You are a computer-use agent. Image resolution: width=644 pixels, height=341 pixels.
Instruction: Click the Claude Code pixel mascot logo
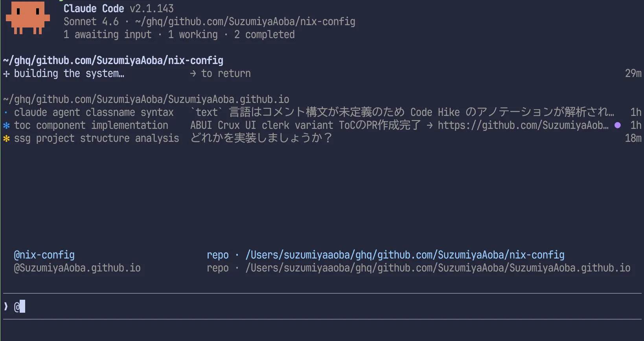click(x=28, y=18)
